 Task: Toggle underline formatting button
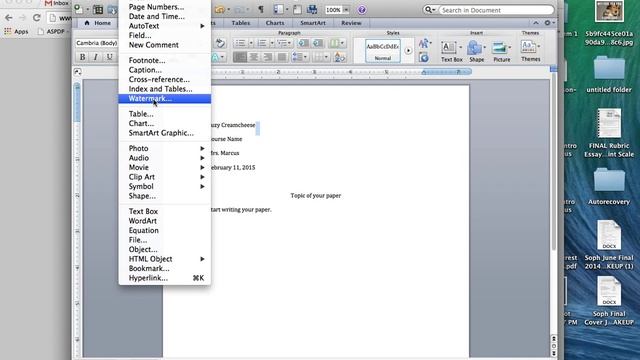pos(109,57)
